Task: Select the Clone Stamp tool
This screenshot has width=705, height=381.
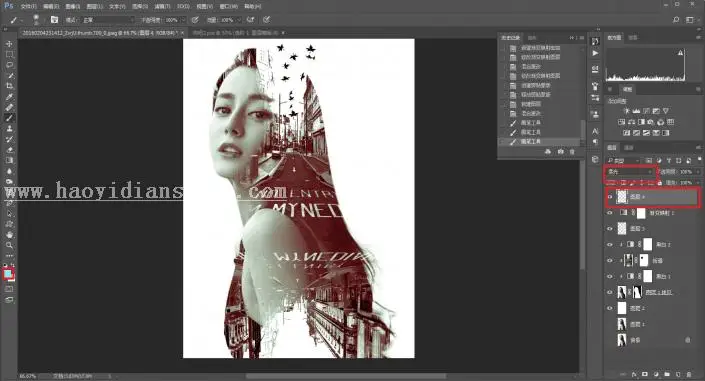Action: coord(9,129)
